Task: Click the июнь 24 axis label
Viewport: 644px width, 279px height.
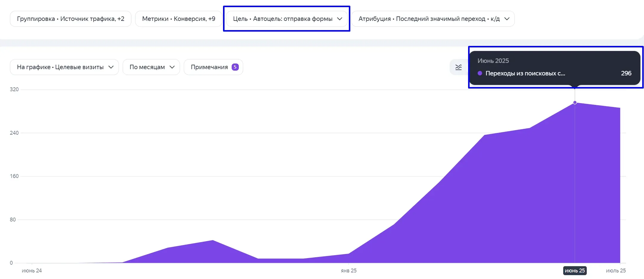Action: point(32,271)
